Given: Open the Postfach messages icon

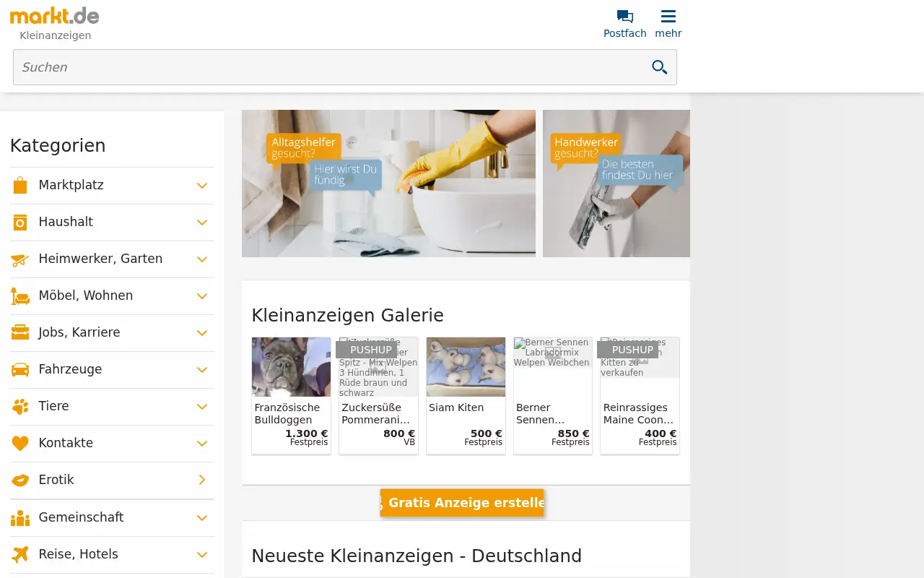Looking at the screenshot, I should click(625, 17).
